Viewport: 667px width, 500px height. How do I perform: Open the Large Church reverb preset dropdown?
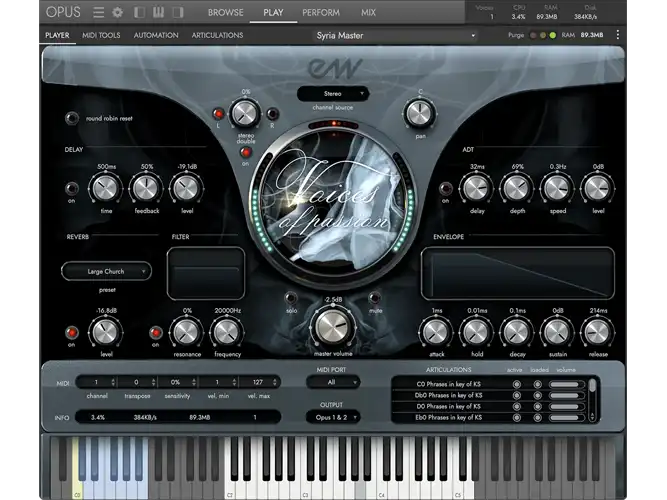[x=106, y=271]
